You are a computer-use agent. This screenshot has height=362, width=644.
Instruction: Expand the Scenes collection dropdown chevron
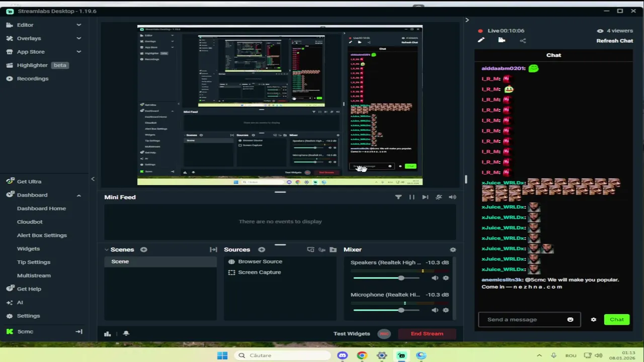(x=107, y=250)
